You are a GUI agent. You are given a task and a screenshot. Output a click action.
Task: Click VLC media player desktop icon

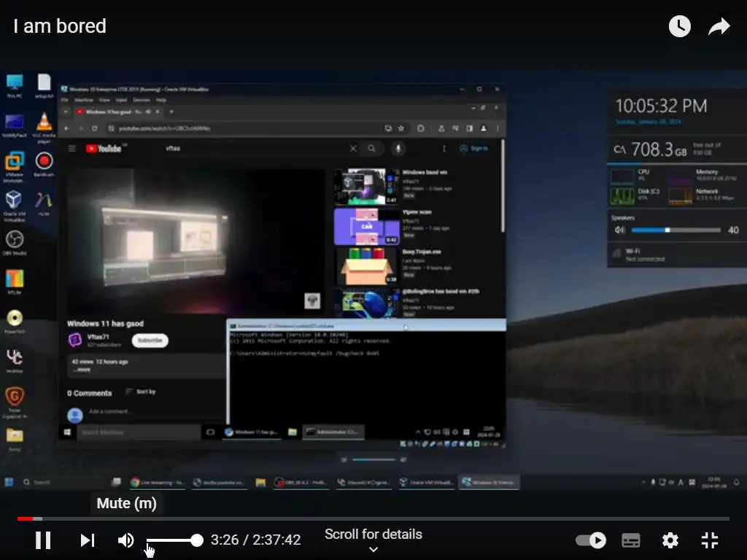pos(44,128)
